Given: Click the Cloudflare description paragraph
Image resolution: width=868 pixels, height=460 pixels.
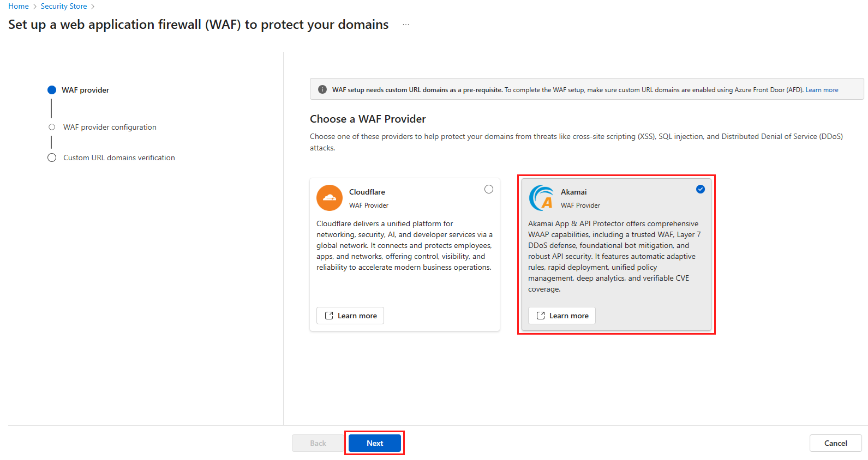Looking at the screenshot, I should pos(404,245).
